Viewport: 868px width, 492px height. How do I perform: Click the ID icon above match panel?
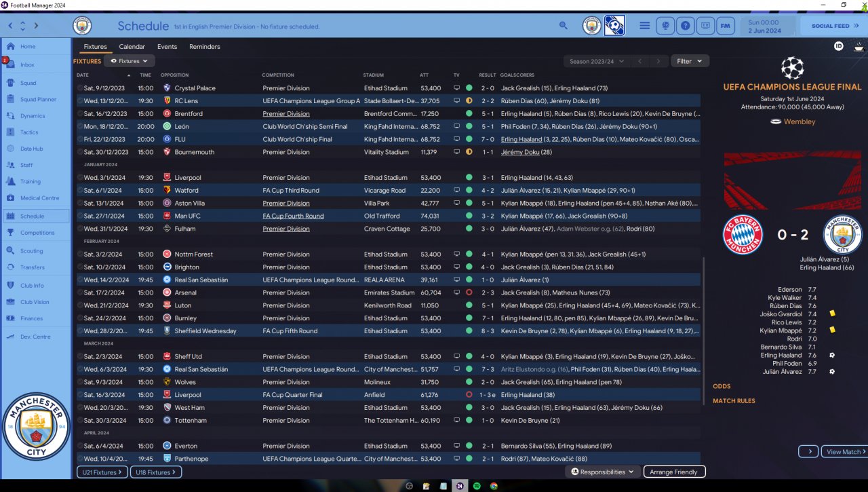(x=839, y=47)
